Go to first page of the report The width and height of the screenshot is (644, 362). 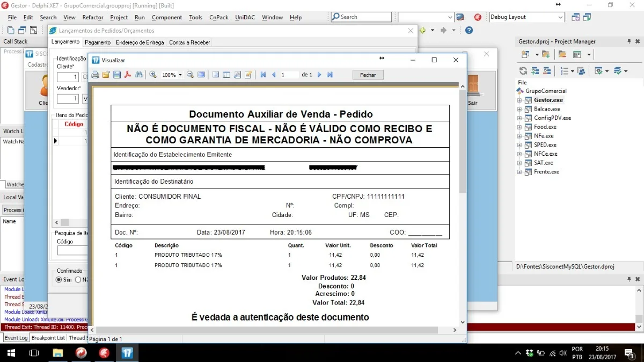coord(263,75)
